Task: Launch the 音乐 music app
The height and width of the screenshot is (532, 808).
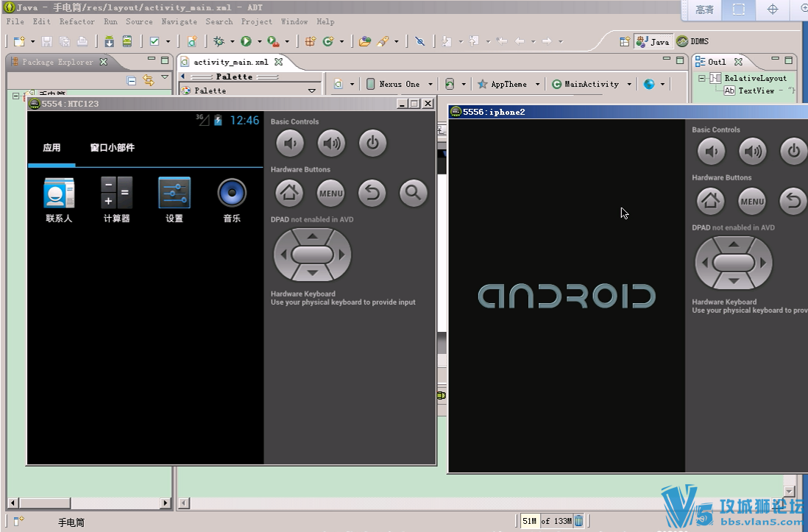Action: pos(232,200)
